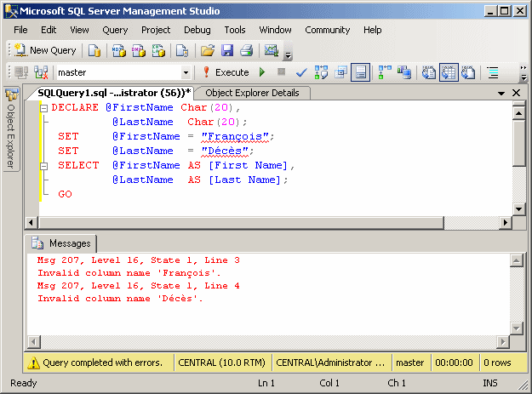532x394 pixels.
Task: Click the Open File folder icon
Action: pos(208,50)
